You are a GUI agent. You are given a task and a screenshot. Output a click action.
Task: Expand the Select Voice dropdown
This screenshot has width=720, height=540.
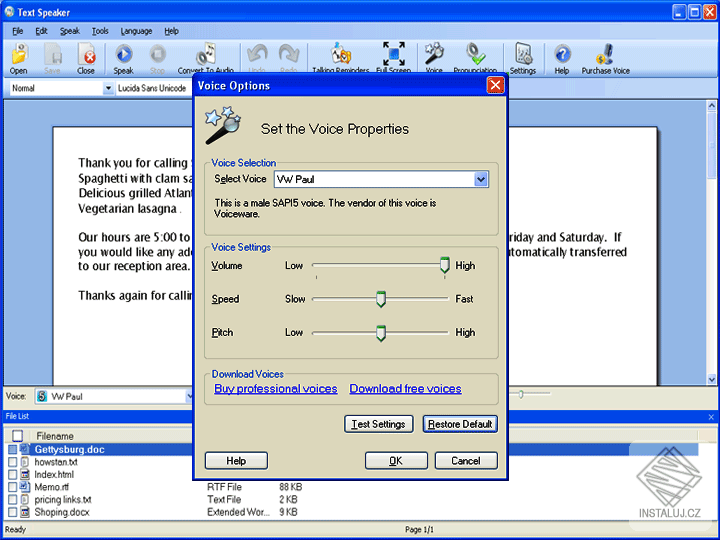point(481,179)
